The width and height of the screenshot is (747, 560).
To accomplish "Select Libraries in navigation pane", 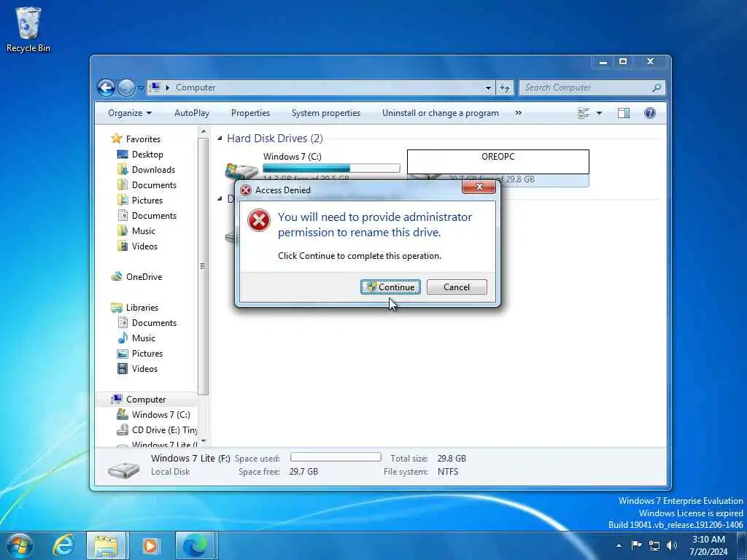I will [142, 308].
